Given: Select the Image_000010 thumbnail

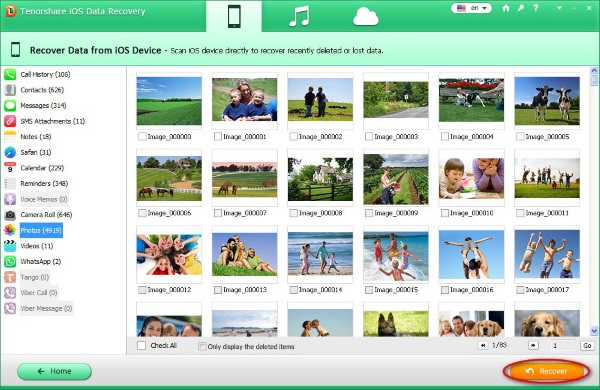Looking at the screenshot, I should pos(471,178).
